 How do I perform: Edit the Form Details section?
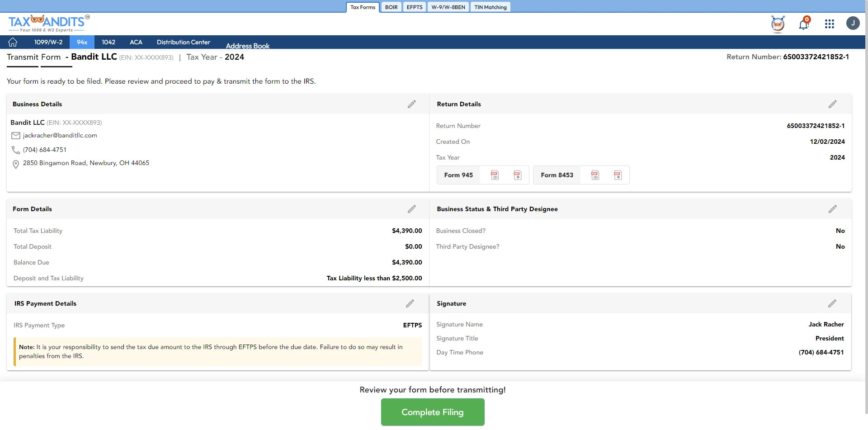pyautogui.click(x=411, y=209)
